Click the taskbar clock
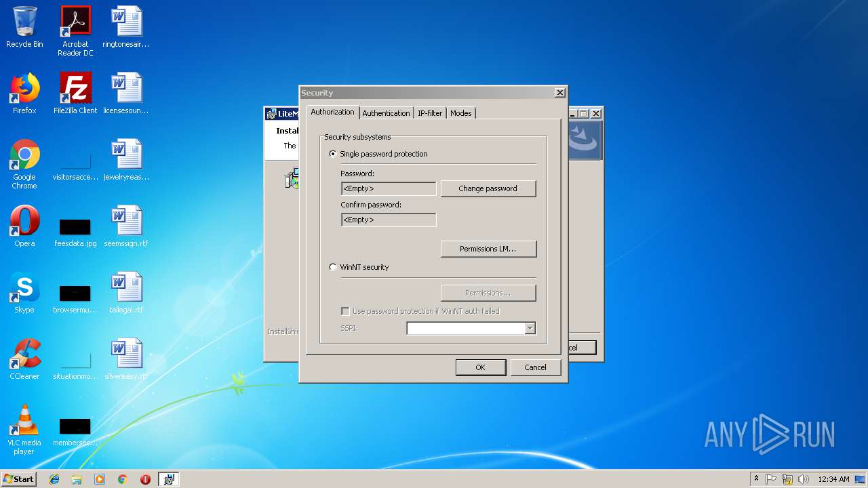The width and height of the screenshot is (868, 488). [x=833, y=479]
